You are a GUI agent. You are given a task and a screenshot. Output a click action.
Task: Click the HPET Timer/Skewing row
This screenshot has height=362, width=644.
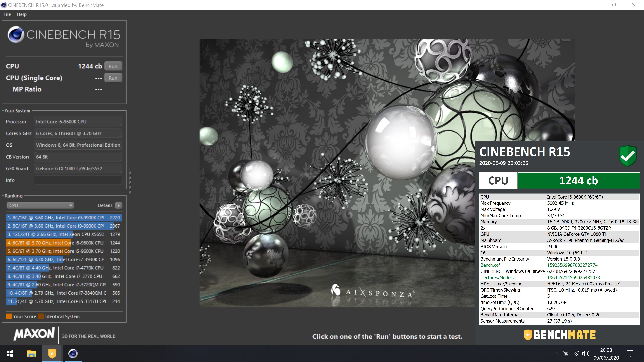click(559, 284)
